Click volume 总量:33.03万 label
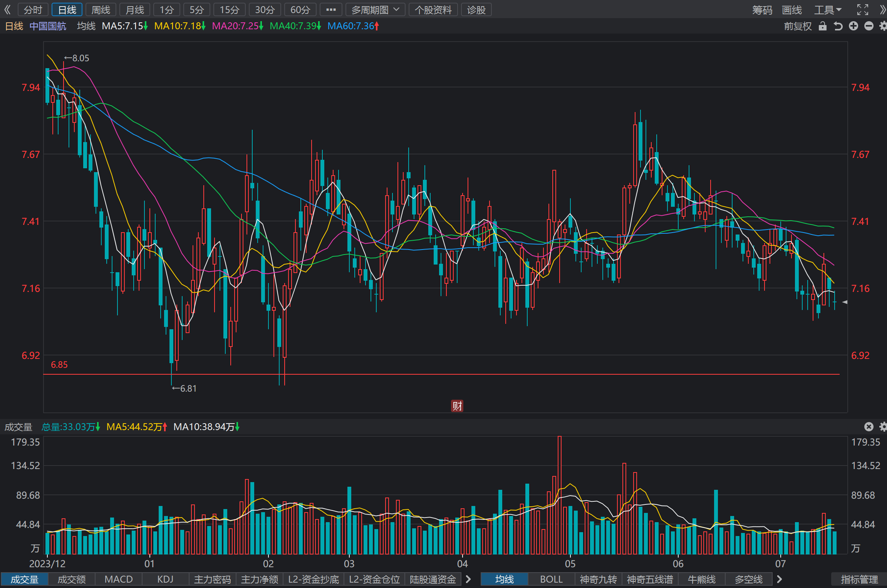 [71, 427]
